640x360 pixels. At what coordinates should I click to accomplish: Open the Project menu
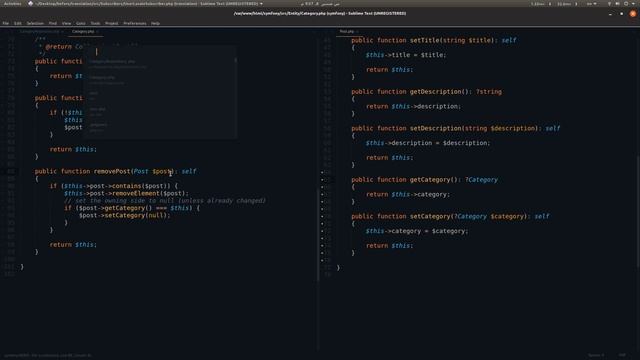coord(111,23)
